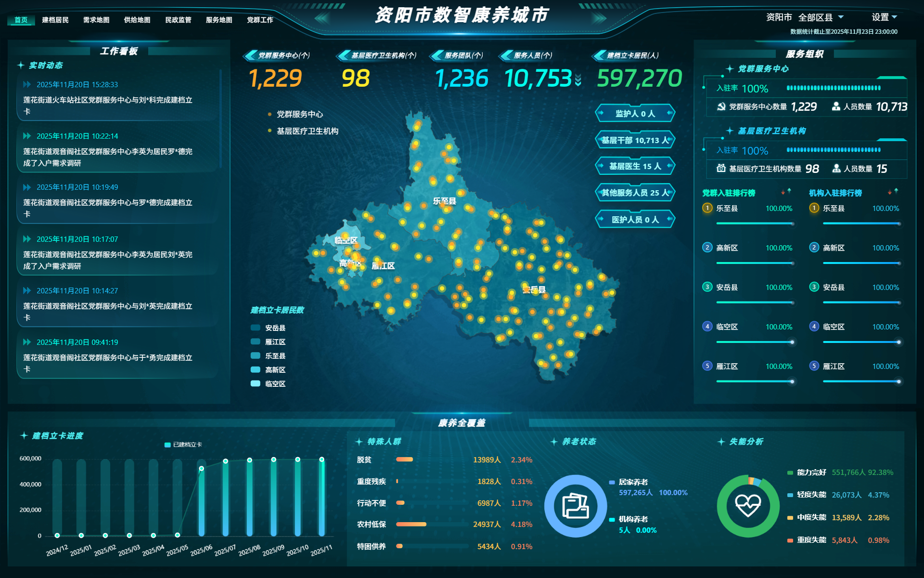Click the double-chevron icon beside 10,753 服务人员
The image size is (924, 578).
tap(578, 80)
